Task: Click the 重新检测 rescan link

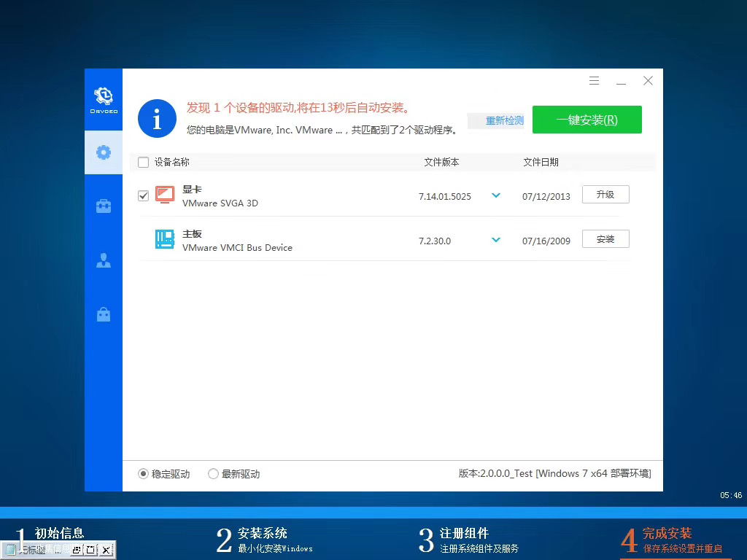Action: click(x=503, y=121)
